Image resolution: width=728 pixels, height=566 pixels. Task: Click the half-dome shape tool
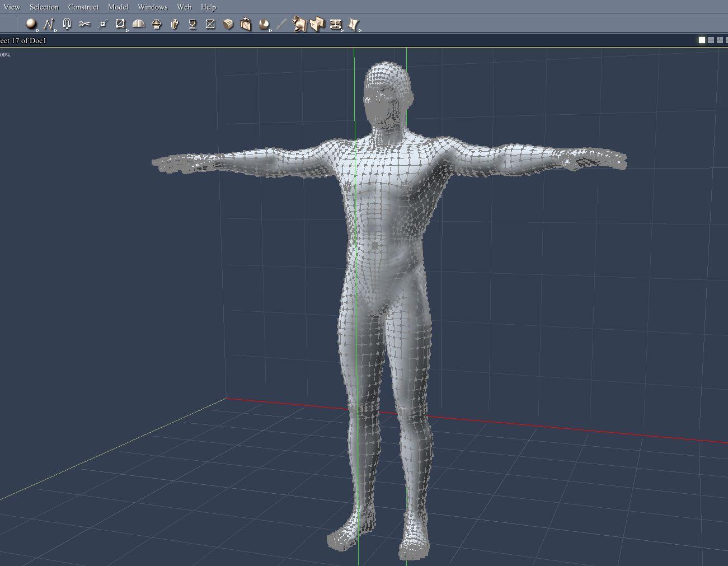(138, 24)
